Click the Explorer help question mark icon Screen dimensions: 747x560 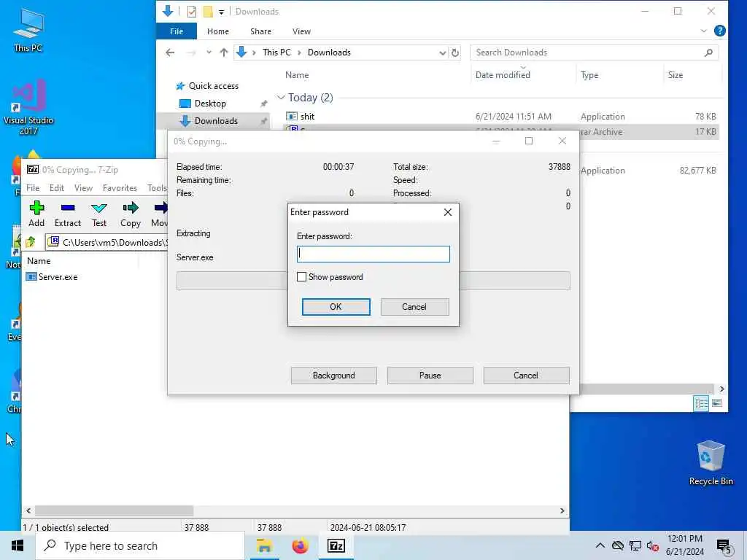pyautogui.click(x=720, y=31)
